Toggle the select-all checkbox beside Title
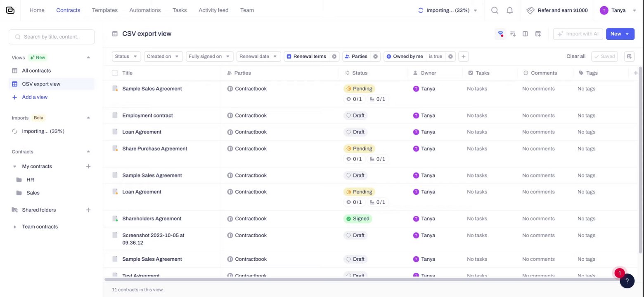Image resolution: width=644 pixels, height=297 pixels. click(115, 73)
